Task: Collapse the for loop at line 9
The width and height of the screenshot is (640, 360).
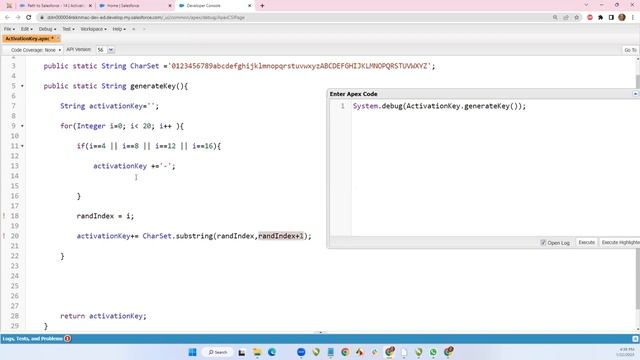Action: 22,126
